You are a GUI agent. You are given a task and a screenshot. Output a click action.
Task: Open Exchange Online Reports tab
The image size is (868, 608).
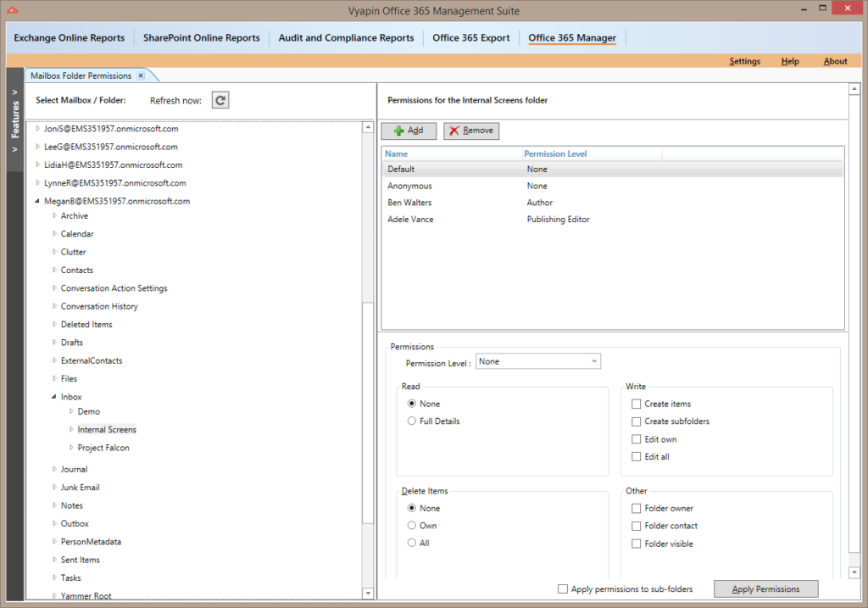[70, 37]
